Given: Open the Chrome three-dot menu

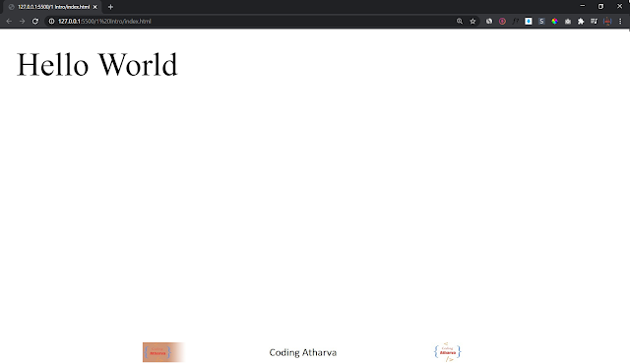Looking at the screenshot, I should point(620,22).
